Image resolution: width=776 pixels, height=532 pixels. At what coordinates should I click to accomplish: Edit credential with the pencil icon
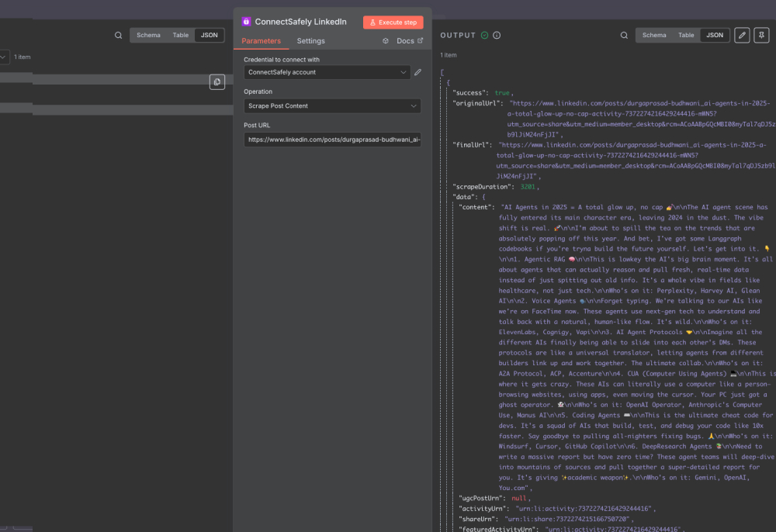[x=417, y=72]
